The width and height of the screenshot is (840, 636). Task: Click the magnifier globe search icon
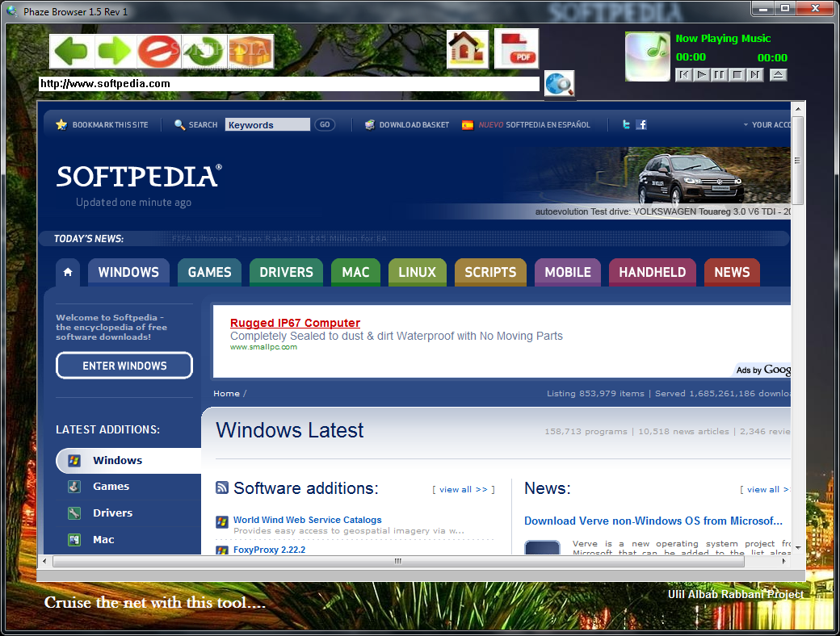pyautogui.click(x=559, y=84)
